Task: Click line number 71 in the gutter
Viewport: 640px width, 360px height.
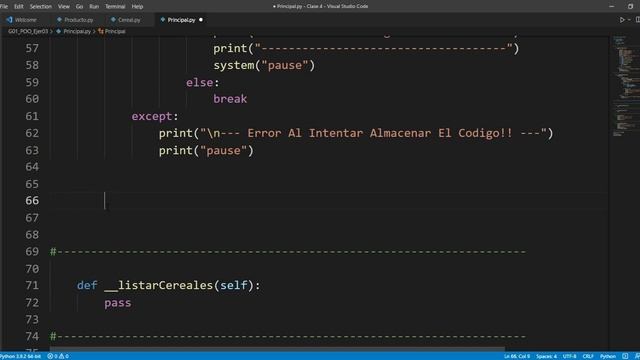Action: pyautogui.click(x=32, y=285)
